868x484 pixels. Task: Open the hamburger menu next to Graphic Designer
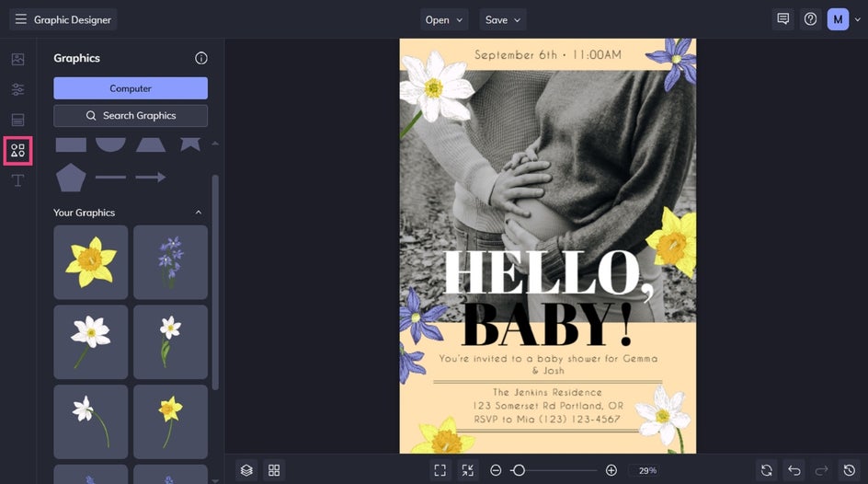pos(20,19)
